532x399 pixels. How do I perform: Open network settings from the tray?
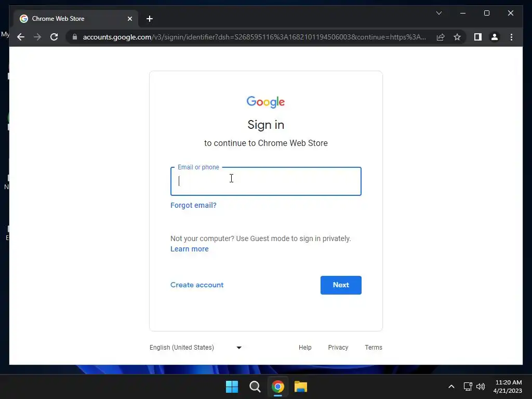(468, 387)
